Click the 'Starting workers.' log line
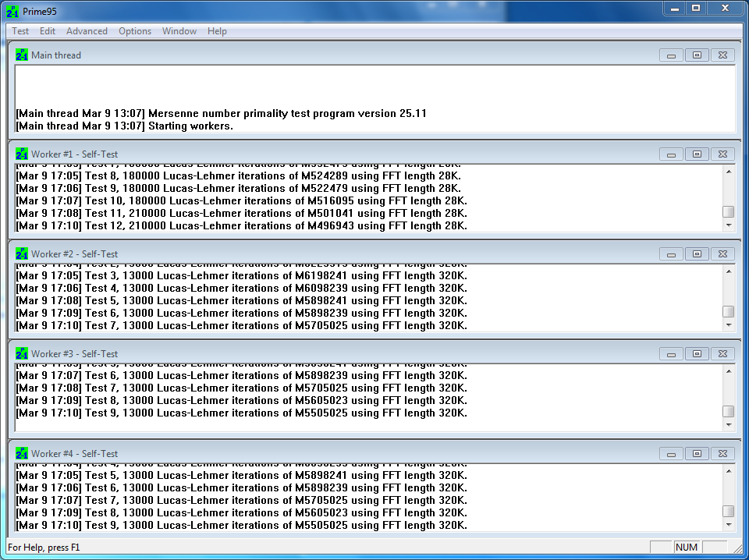This screenshot has width=749, height=560. pos(124,126)
